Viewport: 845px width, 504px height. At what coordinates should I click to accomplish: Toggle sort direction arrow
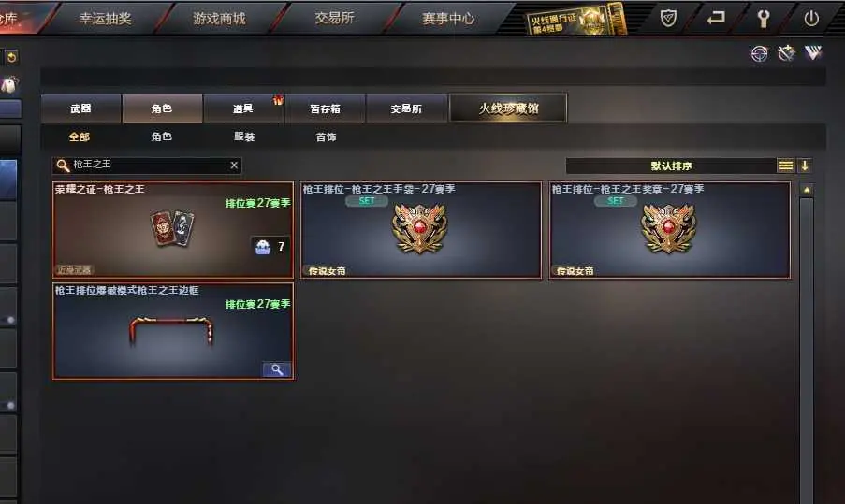pyautogui.click(x=805, y=166)
